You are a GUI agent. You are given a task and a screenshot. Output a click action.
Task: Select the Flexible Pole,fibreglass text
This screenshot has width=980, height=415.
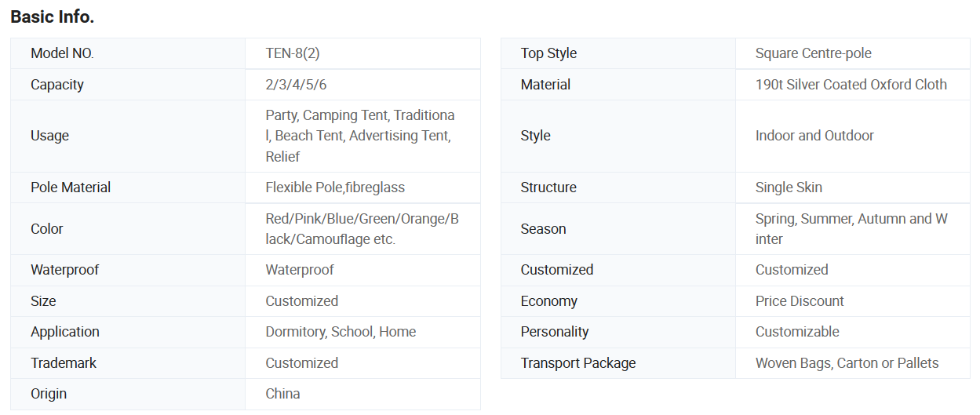335,187
